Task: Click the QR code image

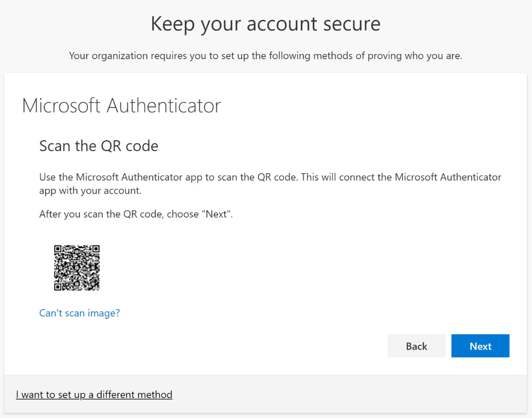Action: point(77,268)
